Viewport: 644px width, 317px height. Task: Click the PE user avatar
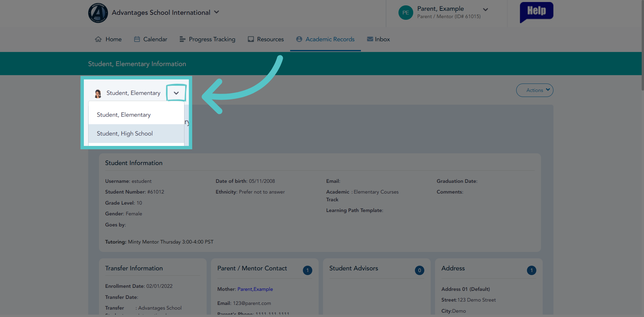coord(406,13)
